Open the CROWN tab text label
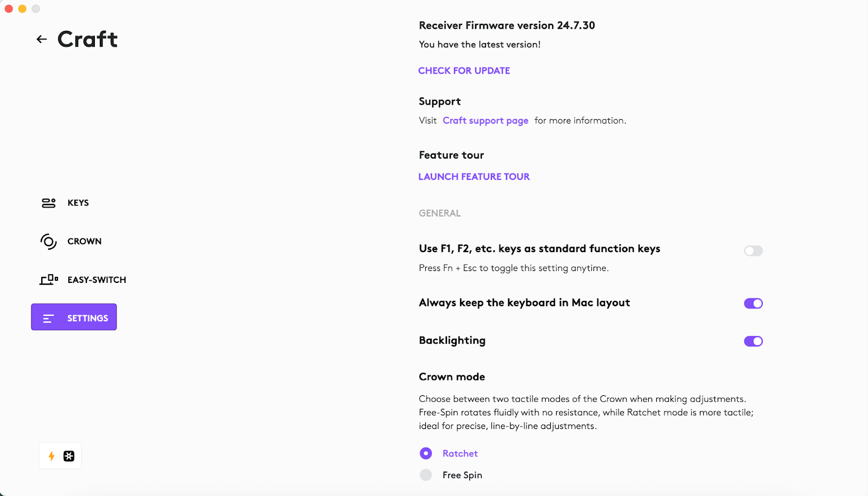The width and height of the screenshot is (868, 496). tap(84, 241)
